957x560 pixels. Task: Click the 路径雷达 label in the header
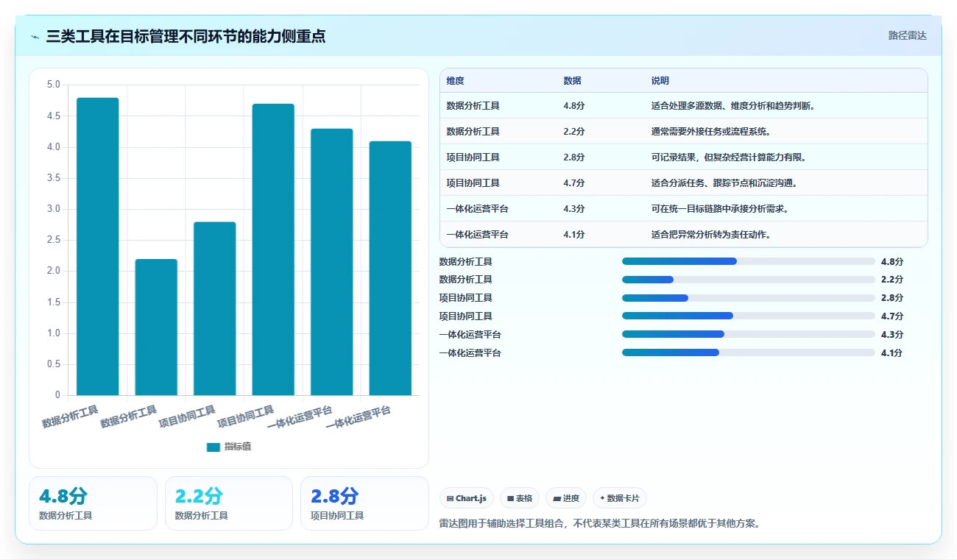pos(907,35)
